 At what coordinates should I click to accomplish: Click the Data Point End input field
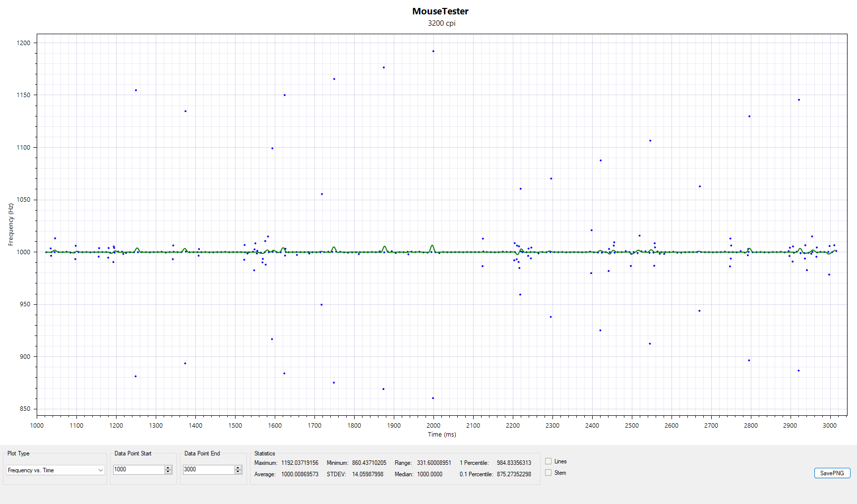pyautogui.click(x=209, y=469)
